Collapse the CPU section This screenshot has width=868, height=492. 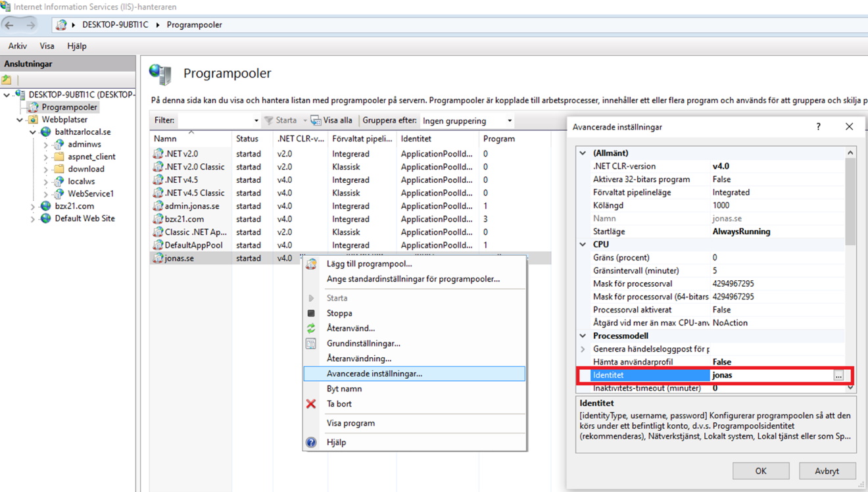(583, 245)
